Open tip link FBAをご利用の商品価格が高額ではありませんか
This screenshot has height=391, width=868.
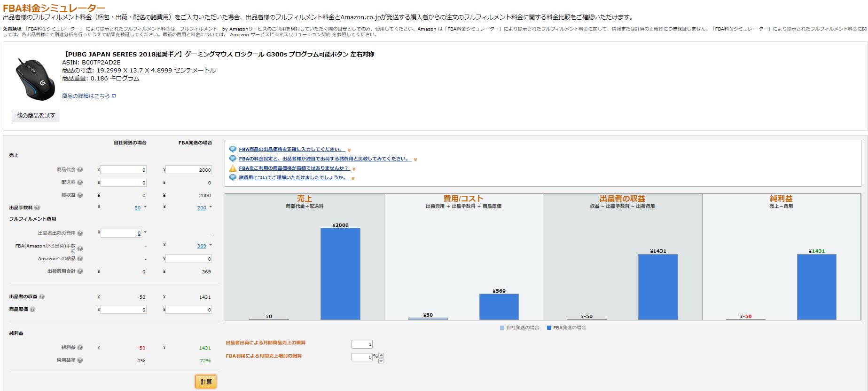[294, 168]
